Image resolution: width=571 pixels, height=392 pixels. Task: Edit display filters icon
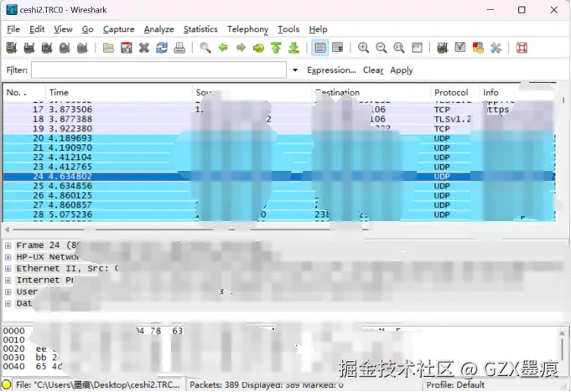click(x=460, y=48)
